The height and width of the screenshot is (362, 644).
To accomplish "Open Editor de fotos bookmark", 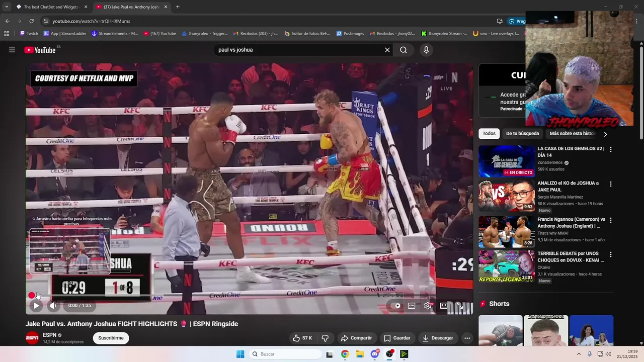I will 307,34.
